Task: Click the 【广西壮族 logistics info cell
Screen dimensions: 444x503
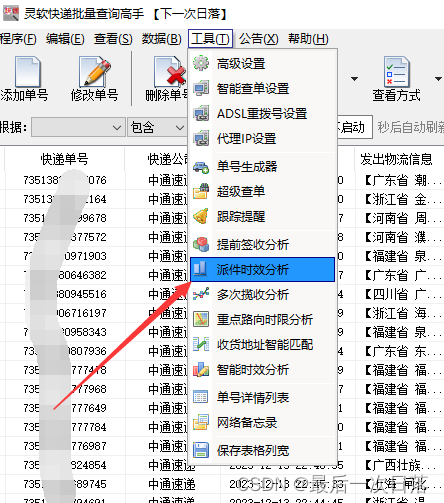Action: coord(399,465)
